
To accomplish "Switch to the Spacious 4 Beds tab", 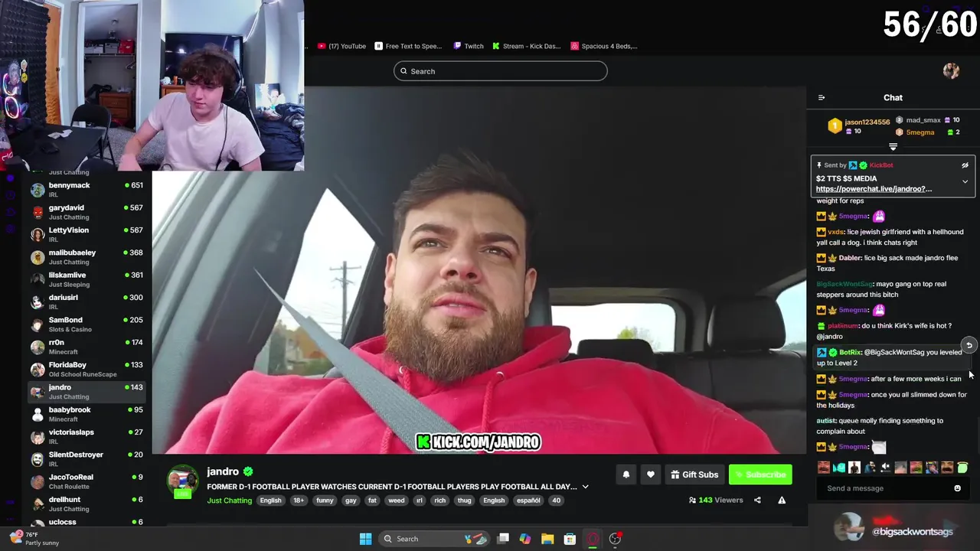I will click(x=604, y=46).
